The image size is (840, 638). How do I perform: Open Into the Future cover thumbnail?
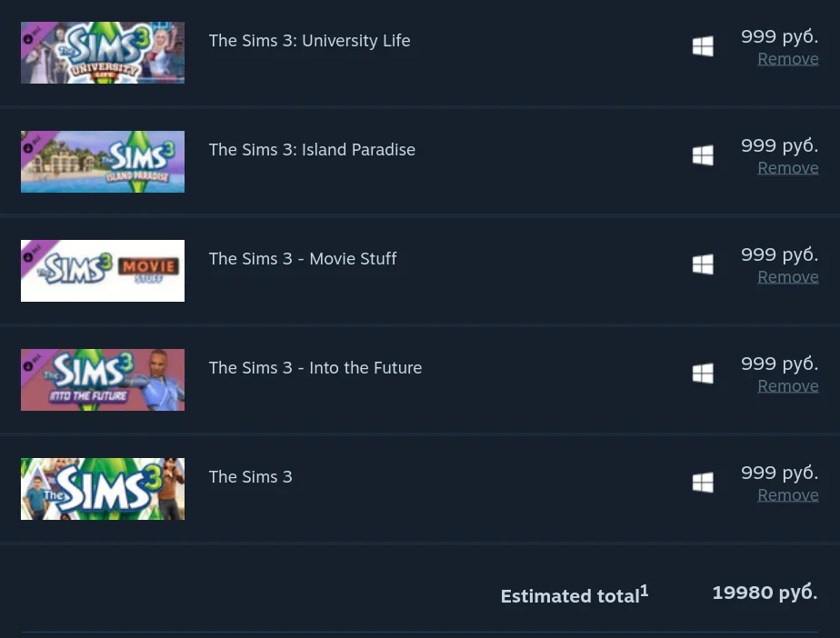click(103, 380)
